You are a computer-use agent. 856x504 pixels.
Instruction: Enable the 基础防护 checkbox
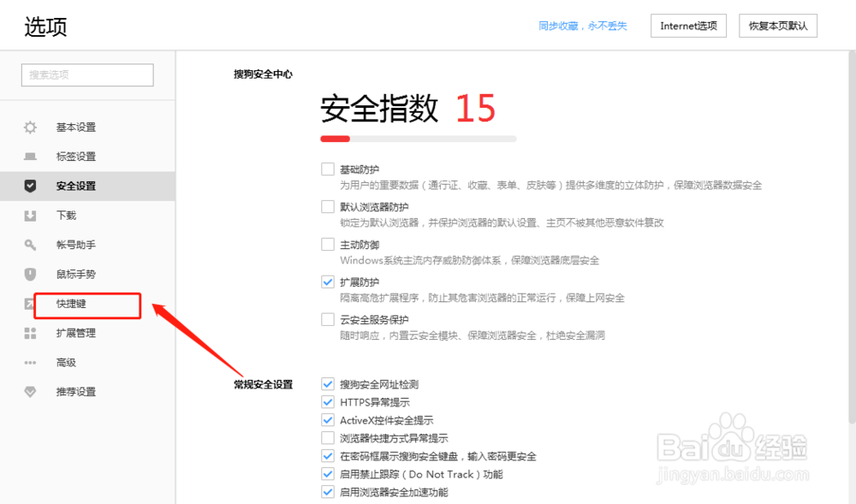point(328,169)
